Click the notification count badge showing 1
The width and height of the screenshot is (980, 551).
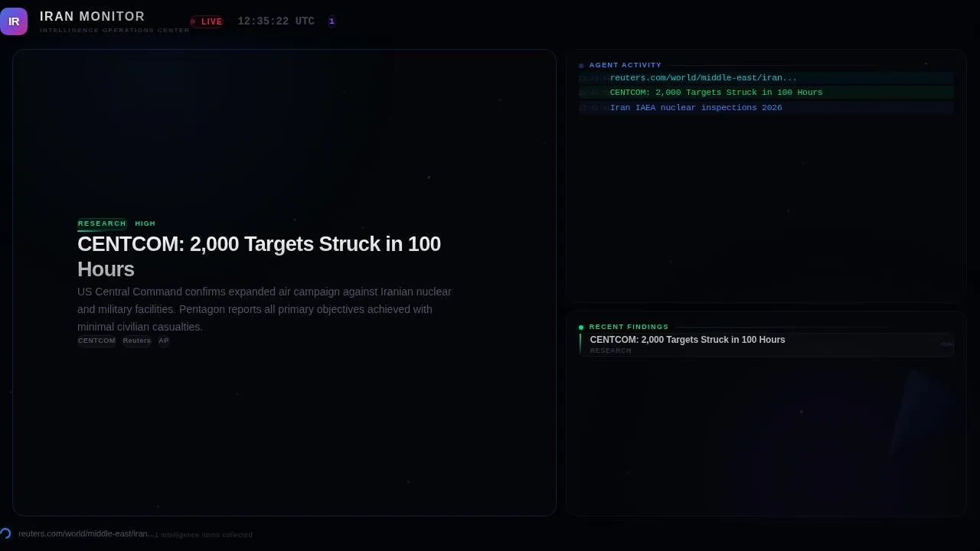click(x=332, y=21)
